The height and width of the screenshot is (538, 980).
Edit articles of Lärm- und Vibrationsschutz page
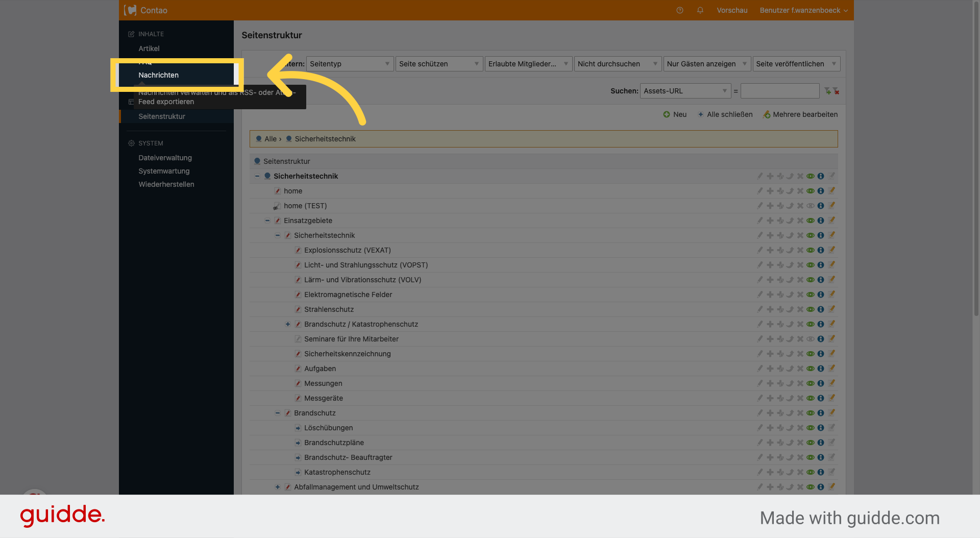[x=831, y=280]
